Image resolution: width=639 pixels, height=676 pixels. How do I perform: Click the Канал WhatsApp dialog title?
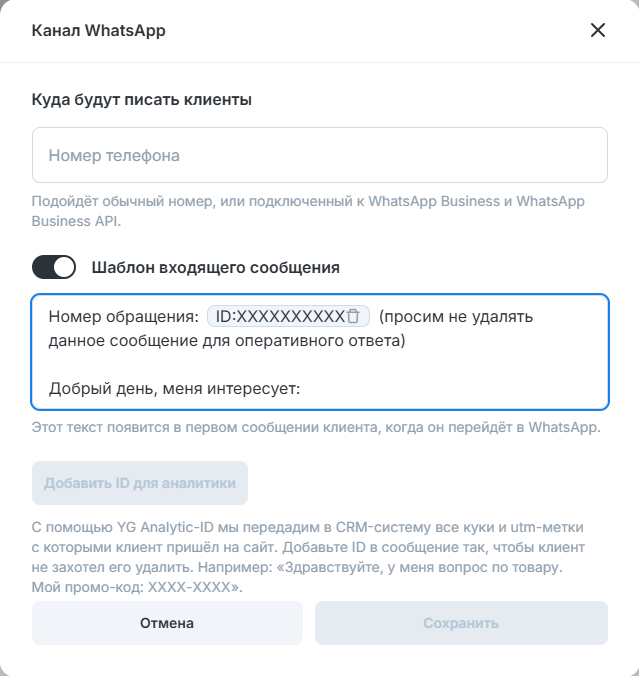(x=98, y=30)
